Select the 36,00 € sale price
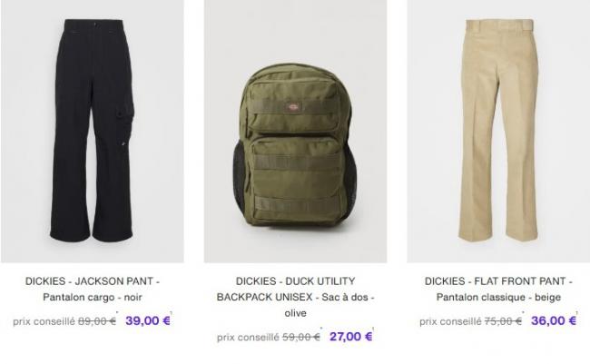Image resolution: width=590 pixels, height=364 pixels. [x=554, y=320]
